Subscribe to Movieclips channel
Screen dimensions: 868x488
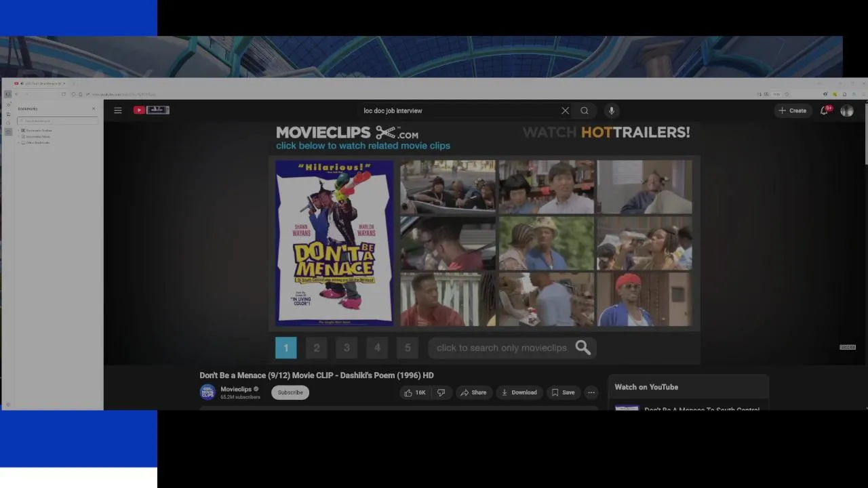click(290, 392)
